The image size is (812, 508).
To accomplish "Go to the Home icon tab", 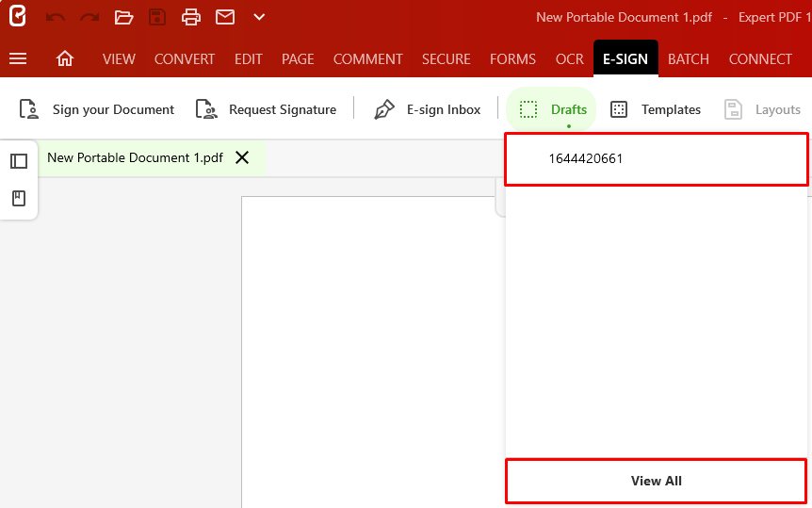I will (65, 58).
